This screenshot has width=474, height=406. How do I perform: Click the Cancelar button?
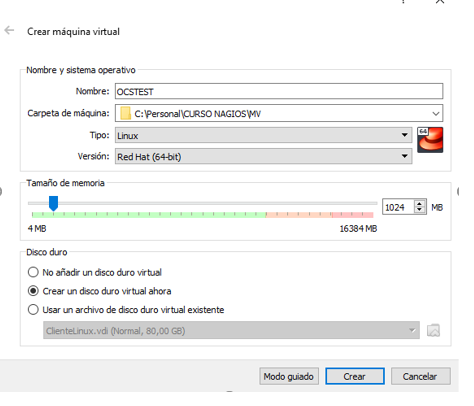(420, 376)
